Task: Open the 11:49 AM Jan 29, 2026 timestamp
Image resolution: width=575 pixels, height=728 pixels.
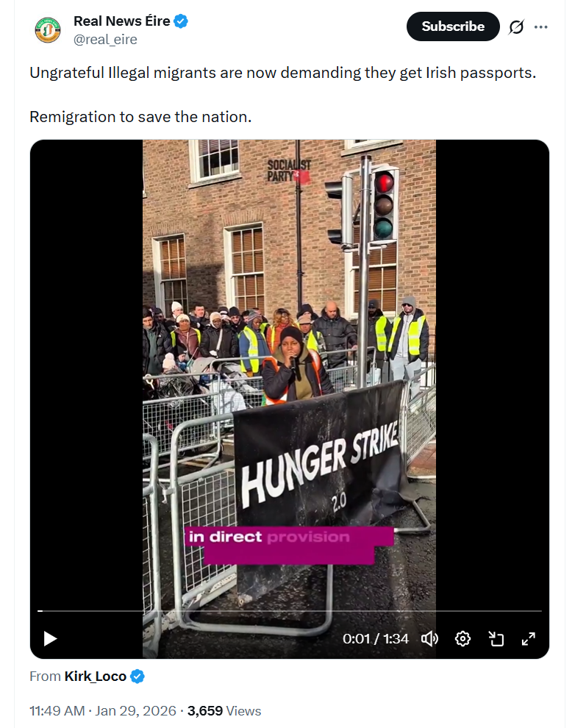Action: pyautogui.click(x=103, y=711)
